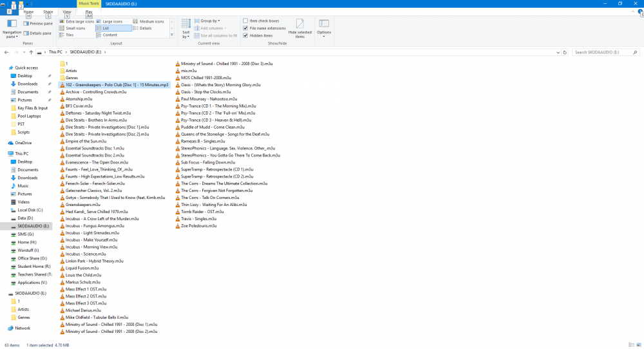Screen dimensions: 644x349
Task: Select Local Disk (C:) drive
Action: (x=30, y=210)
